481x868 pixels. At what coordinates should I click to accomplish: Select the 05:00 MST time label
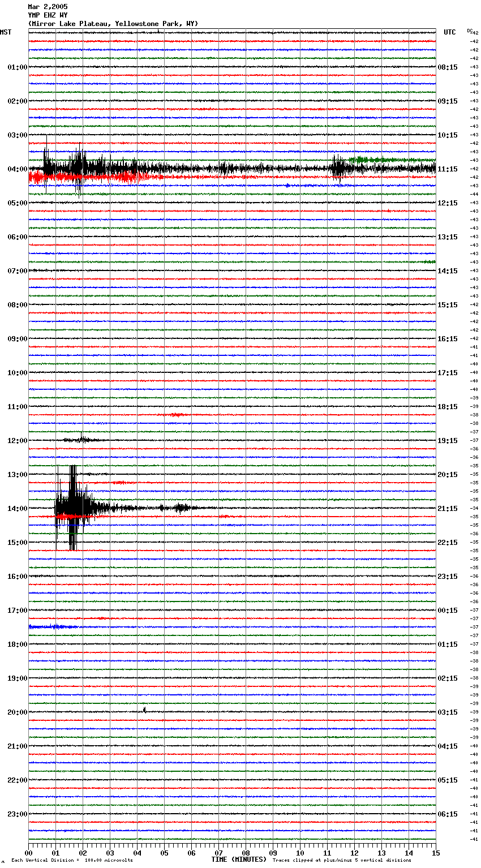[x=18, y=203]
